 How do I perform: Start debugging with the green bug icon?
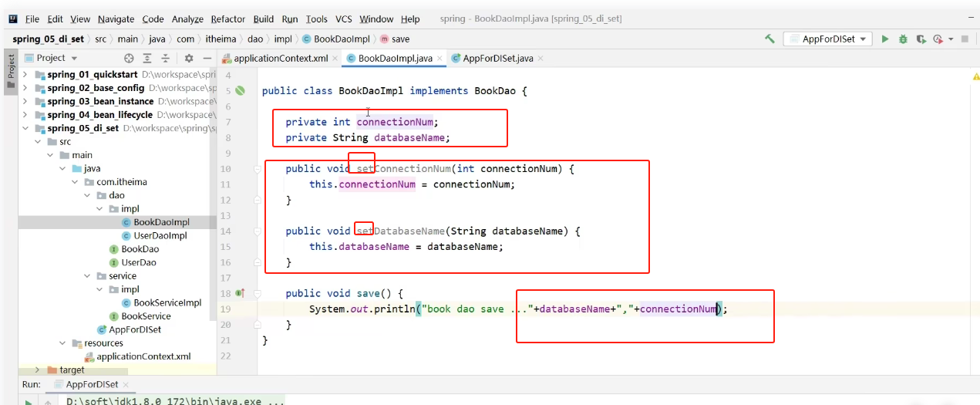pos(903,39)
